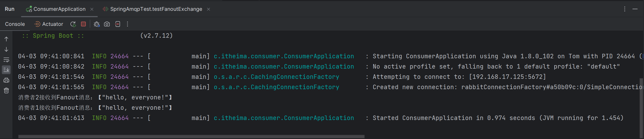Print console output using printer icon
Viewport: 644px width, 139px height.
pos(6,80)
